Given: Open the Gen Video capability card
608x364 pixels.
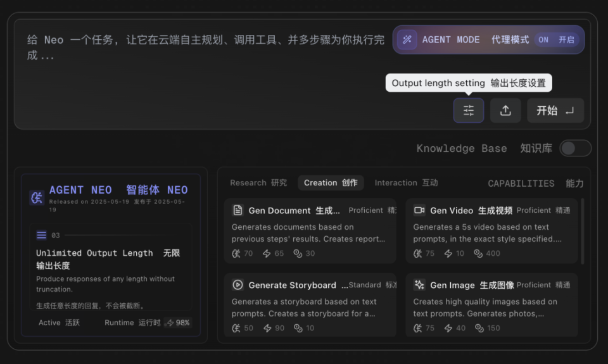Looking at the screenshot, I should pos(491,231).
